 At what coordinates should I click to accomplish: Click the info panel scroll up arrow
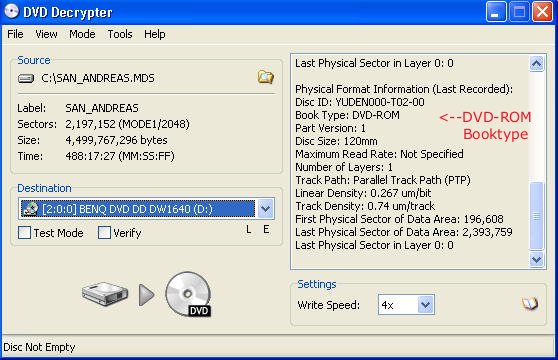point(536,64)
